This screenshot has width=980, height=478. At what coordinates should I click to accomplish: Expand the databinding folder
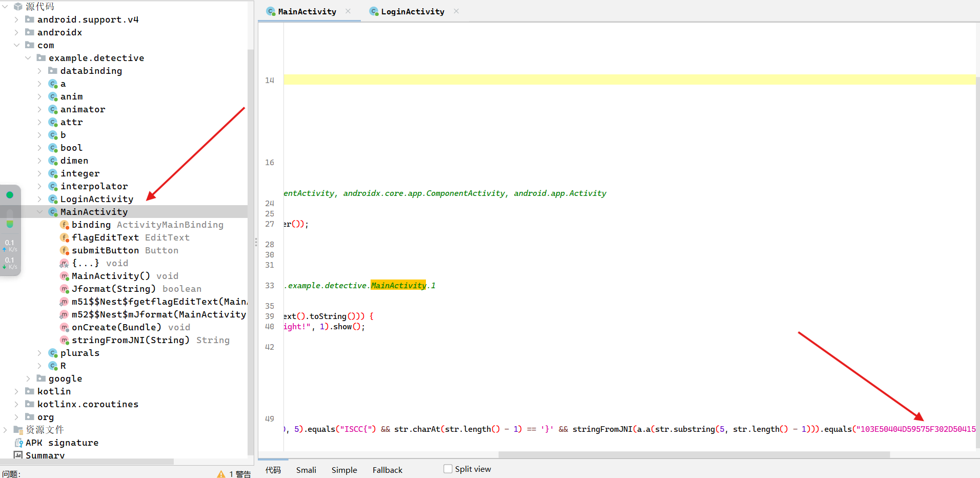pos(39,71)
